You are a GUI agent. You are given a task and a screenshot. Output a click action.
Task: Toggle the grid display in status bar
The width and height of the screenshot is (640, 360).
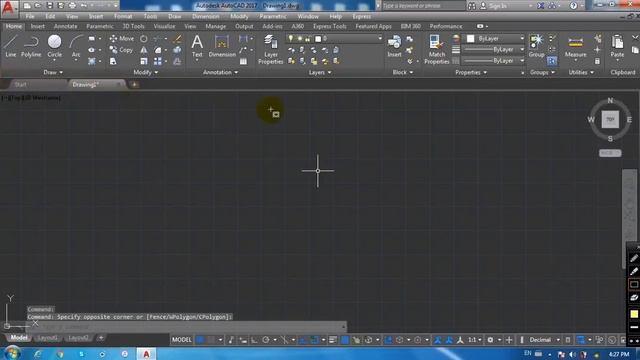pos(200,340)
